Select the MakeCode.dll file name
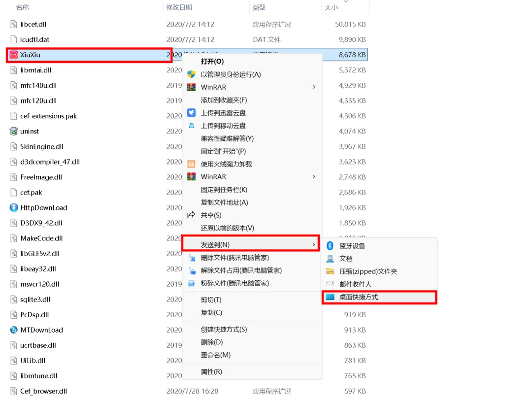The width and height of the screenshot is (532, 401). [41, 238]
